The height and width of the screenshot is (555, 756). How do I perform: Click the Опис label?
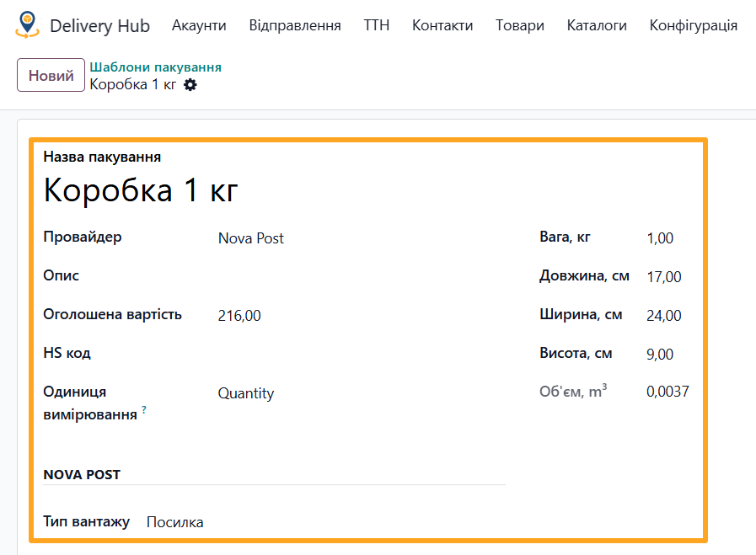(62, 275)
